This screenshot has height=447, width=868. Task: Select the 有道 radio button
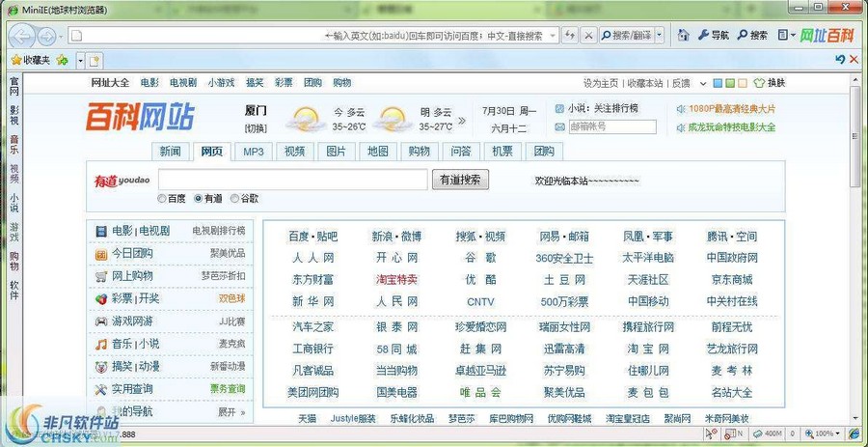[198, 198]
